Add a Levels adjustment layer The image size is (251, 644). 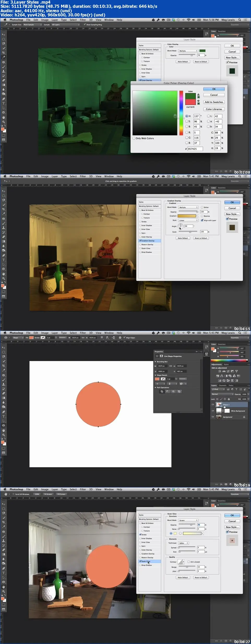(224, 371)
